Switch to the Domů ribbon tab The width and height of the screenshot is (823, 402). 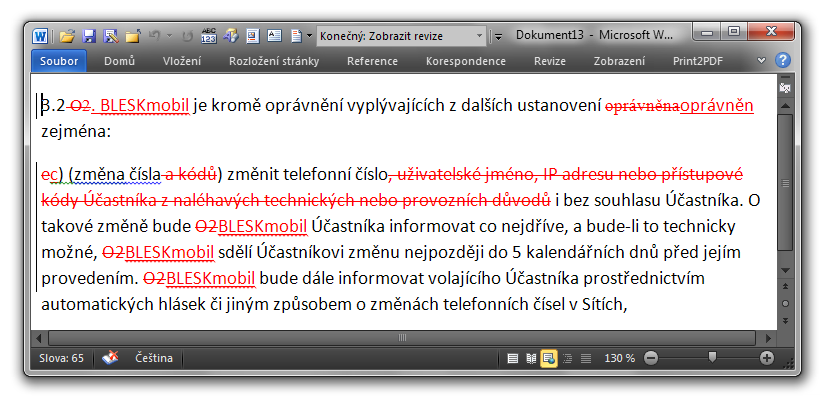pos(119,61)
